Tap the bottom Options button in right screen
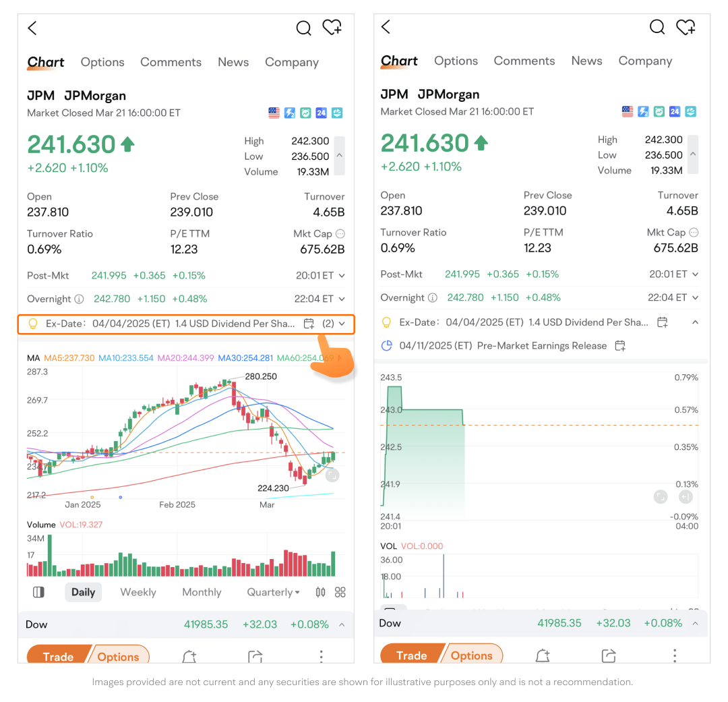Image resolution: width=728 pixels, height=702 pixels. coord(471,655)
